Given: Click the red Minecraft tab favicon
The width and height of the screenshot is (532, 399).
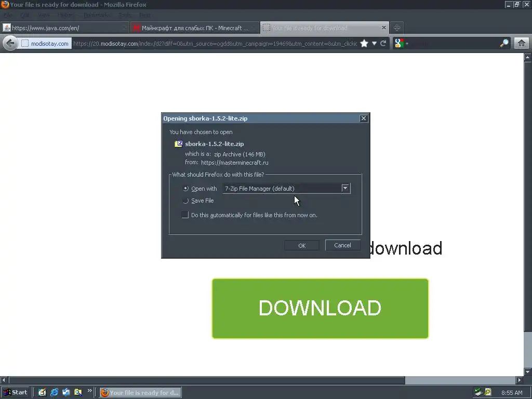Looking at the screenshot, I should click(137, 28).
